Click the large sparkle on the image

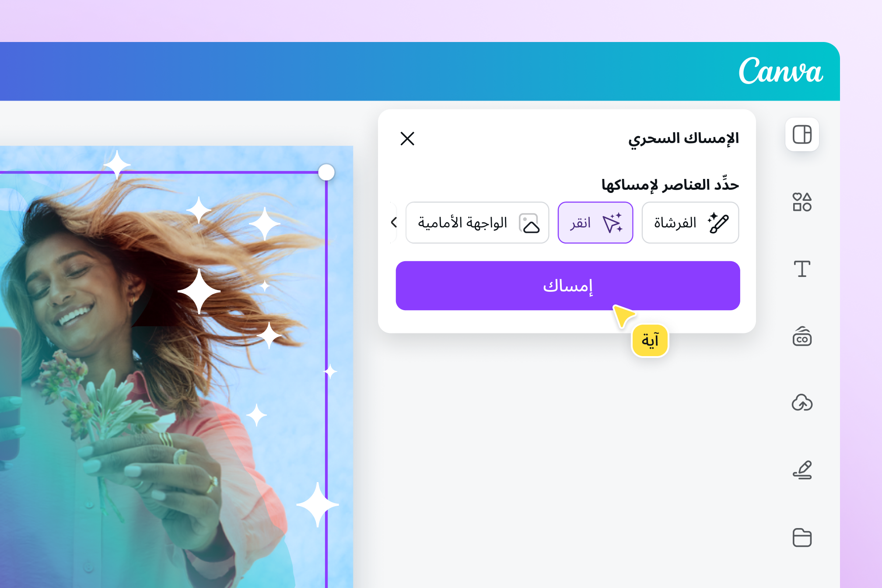click(x=199, y=291)
